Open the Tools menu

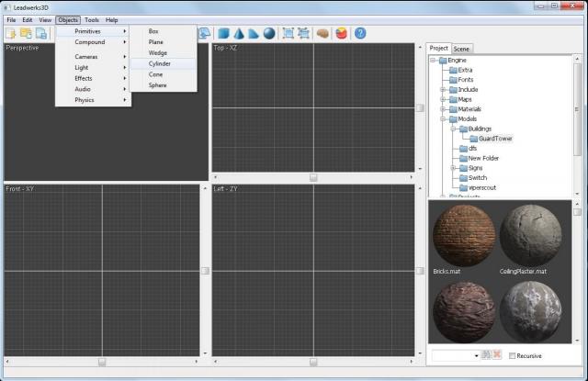coord(92,19)
